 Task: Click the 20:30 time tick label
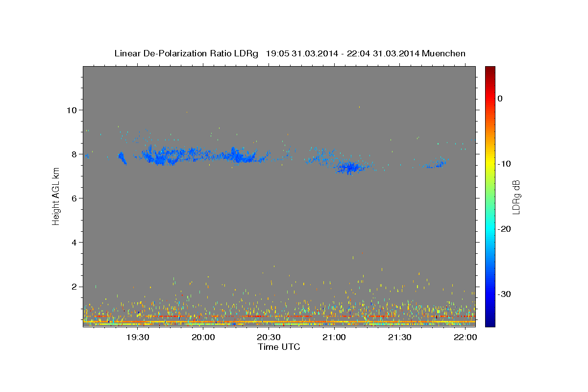click(x=269, y=338)
